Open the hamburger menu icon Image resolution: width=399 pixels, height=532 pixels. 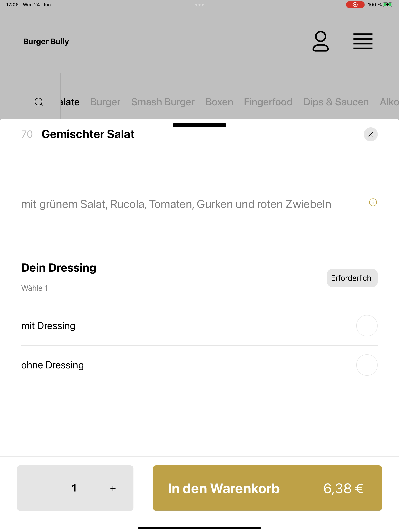pos(363,41)
